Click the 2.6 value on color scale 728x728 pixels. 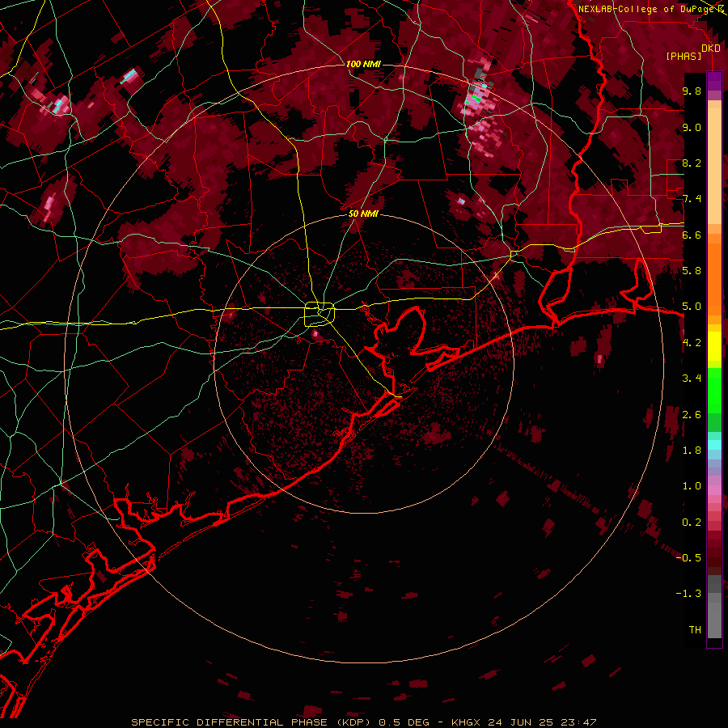pos(692,414)
